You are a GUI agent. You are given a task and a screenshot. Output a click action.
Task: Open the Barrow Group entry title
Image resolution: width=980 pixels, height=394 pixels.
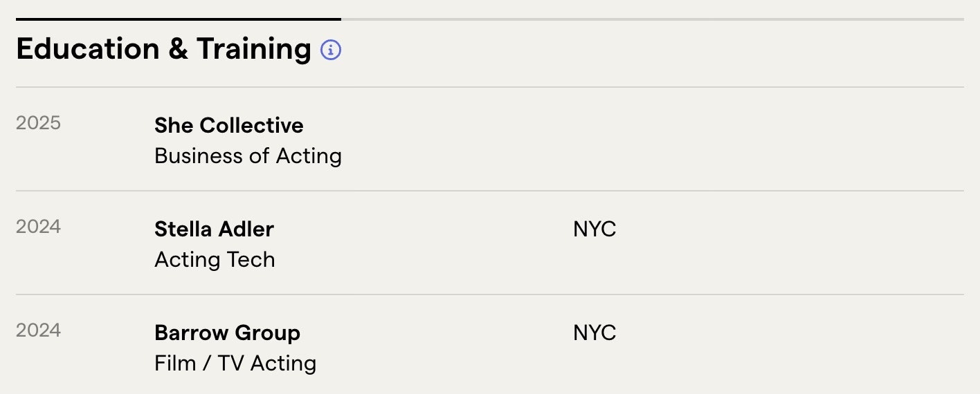pyautogui.click(x=227, y=333)
